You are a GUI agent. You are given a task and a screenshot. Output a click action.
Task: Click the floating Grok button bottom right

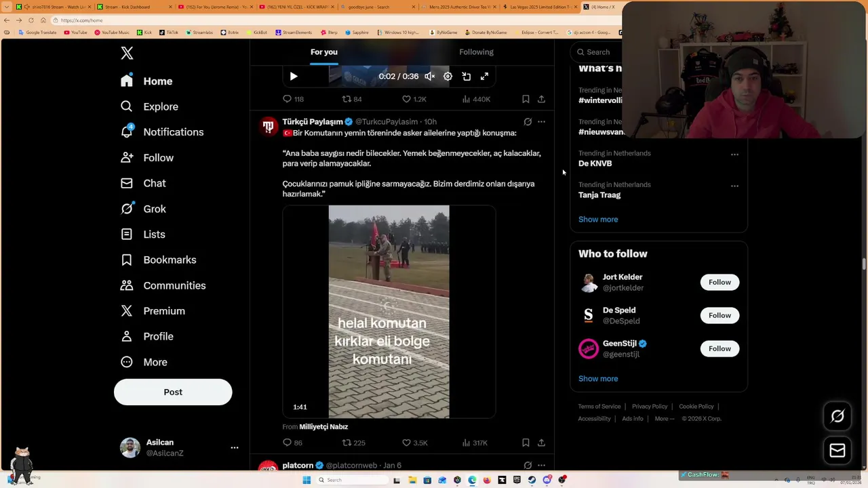[x=837, y=417]
